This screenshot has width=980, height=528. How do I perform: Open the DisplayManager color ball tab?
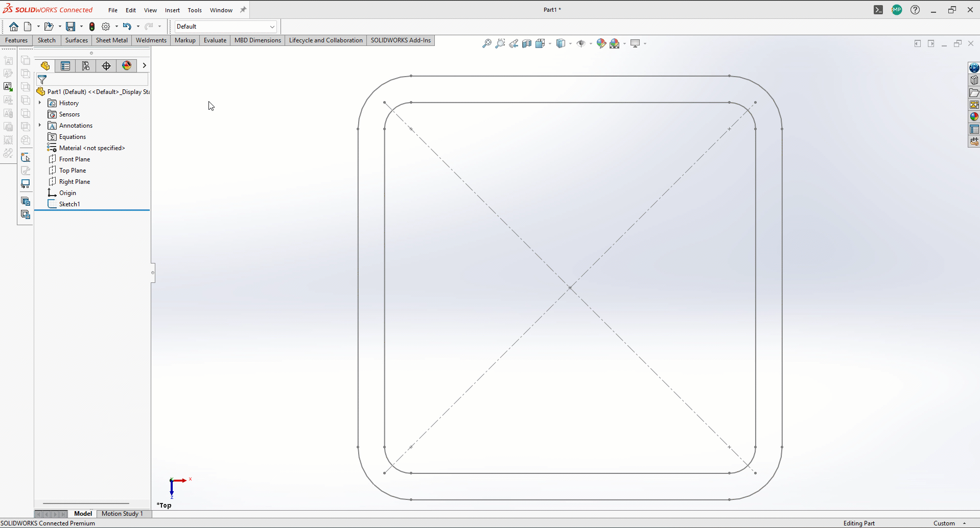click(x=127, y=65)
